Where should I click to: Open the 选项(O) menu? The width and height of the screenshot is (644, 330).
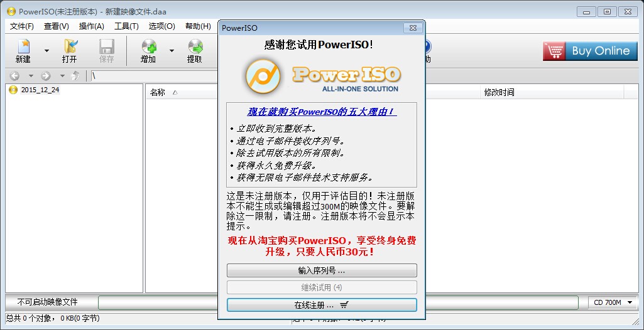click(x=162, y=26)
